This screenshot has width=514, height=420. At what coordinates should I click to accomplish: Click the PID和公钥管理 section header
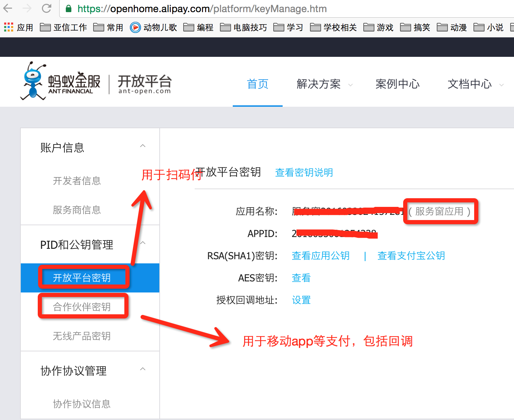point(77,245)
